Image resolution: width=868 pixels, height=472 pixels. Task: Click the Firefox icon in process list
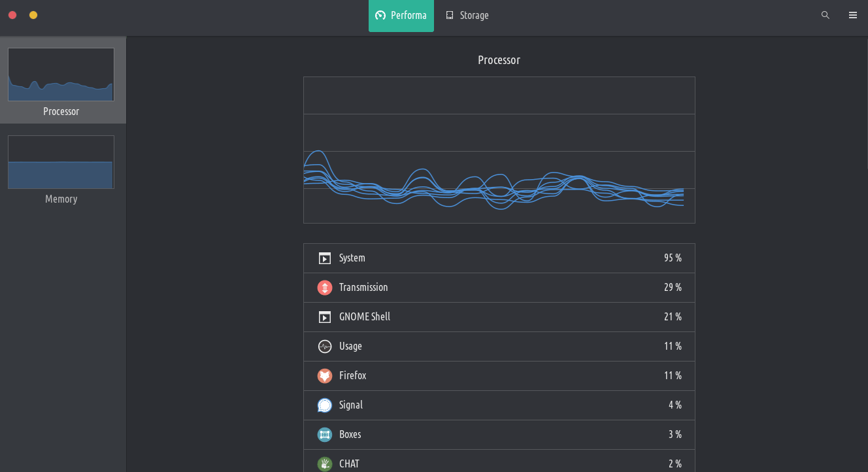point(325,376)
